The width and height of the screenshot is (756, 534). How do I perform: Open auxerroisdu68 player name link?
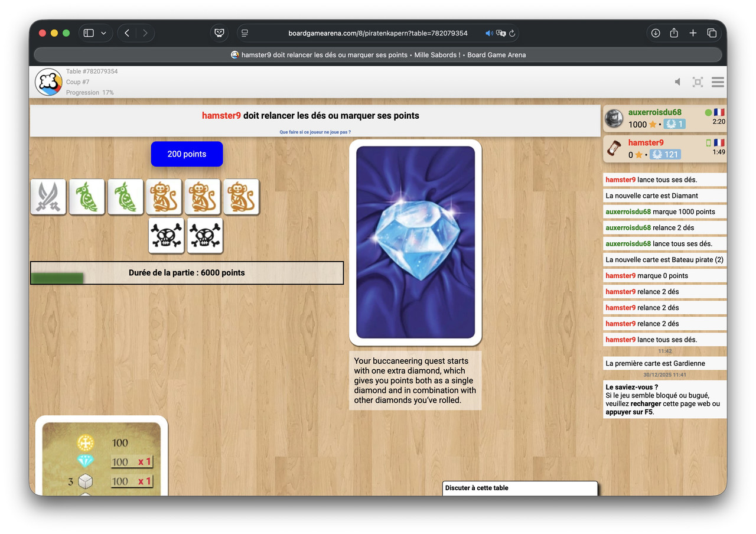pyautogui.click(x=654, y=112)
